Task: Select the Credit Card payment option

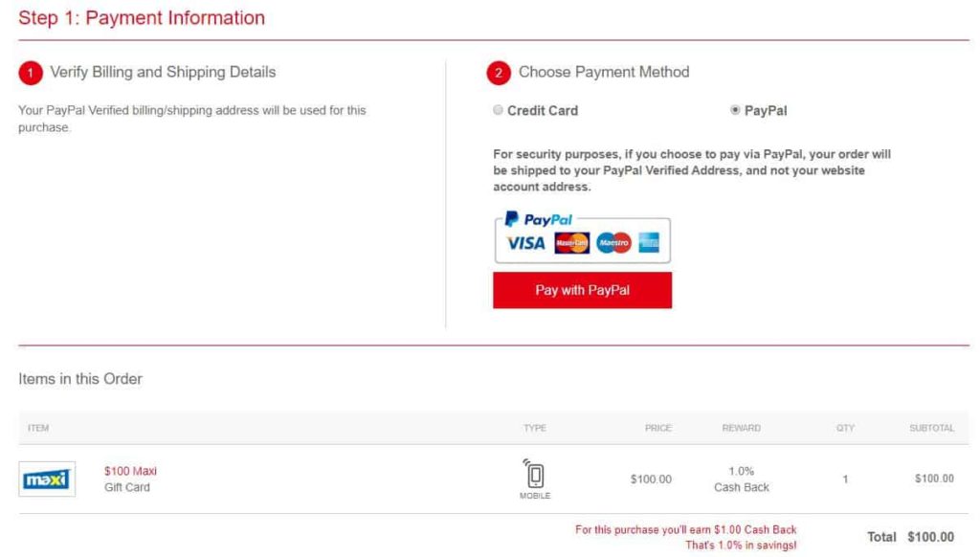Action: (x=499, y=110)
